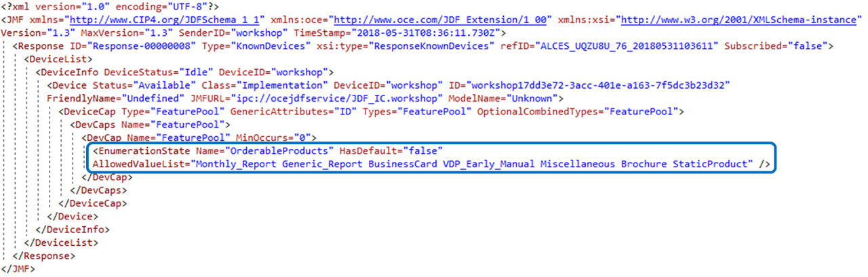Click the opening DeviceCap tag name
The width and height of the screenshot is (868, 277).
90,111
